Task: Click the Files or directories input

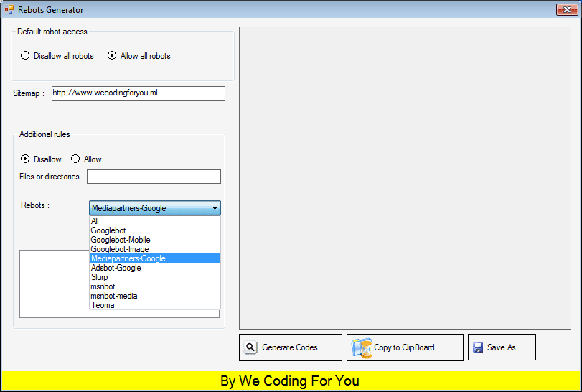Action: tap(154, 177)
